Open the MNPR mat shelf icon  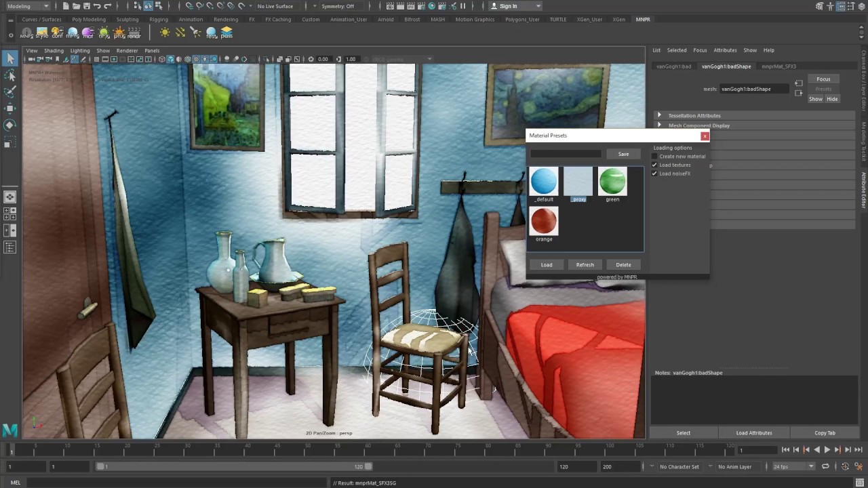coord(87,33)
